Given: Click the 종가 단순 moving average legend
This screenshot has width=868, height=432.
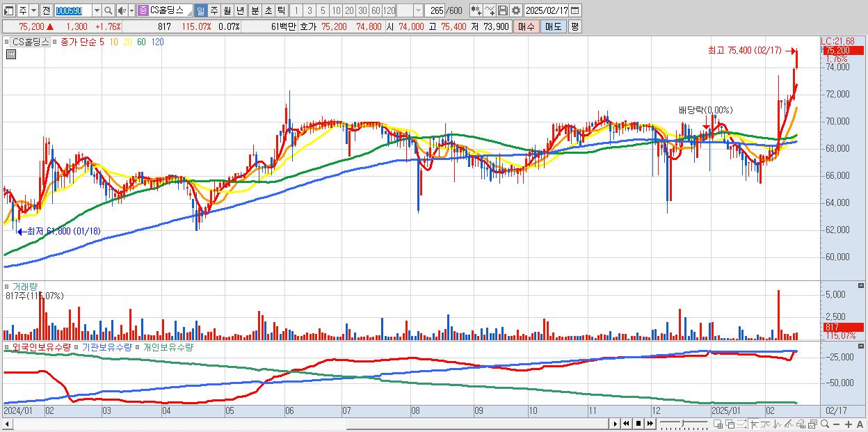Looking at the screenshot, I should (x=78, y=42).
